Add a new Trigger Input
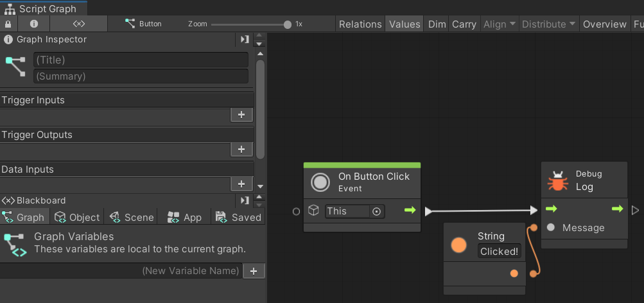Screen dimensions: 644x303 [x=241, y=114]
